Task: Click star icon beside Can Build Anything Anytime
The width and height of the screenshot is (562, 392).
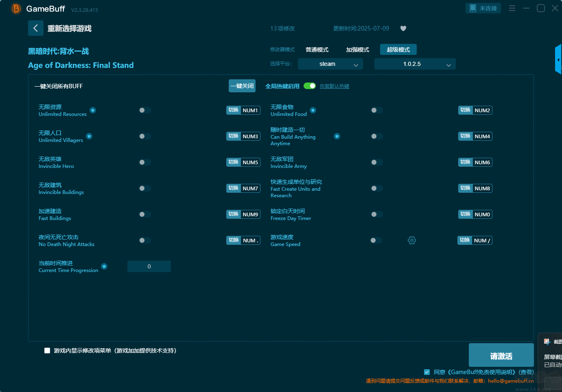Action: pos(337,136)
